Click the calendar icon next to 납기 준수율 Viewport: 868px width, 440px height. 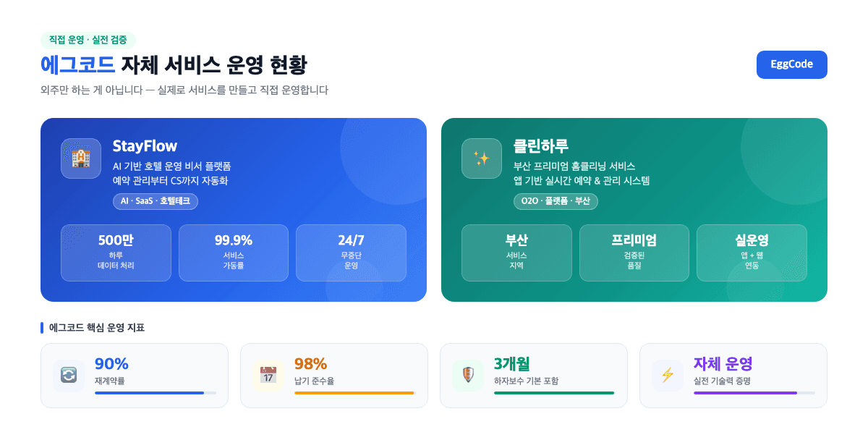coord(266,374)
